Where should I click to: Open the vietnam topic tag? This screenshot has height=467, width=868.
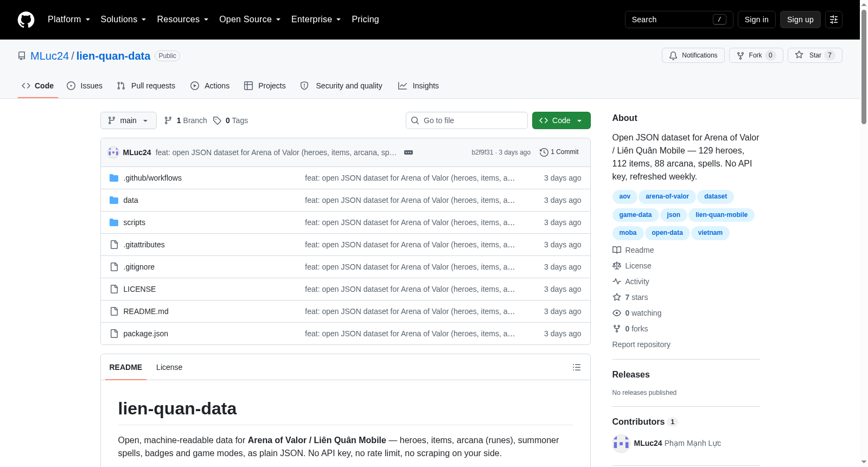(710, 233)
